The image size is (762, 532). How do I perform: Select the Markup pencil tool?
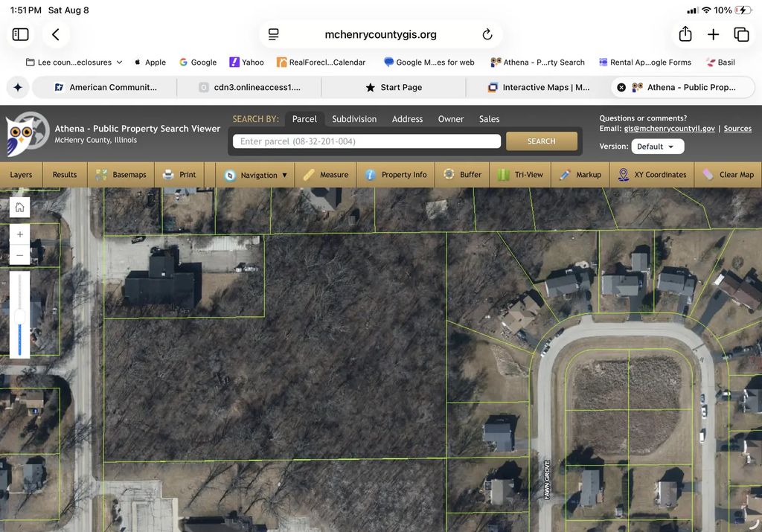580,175
